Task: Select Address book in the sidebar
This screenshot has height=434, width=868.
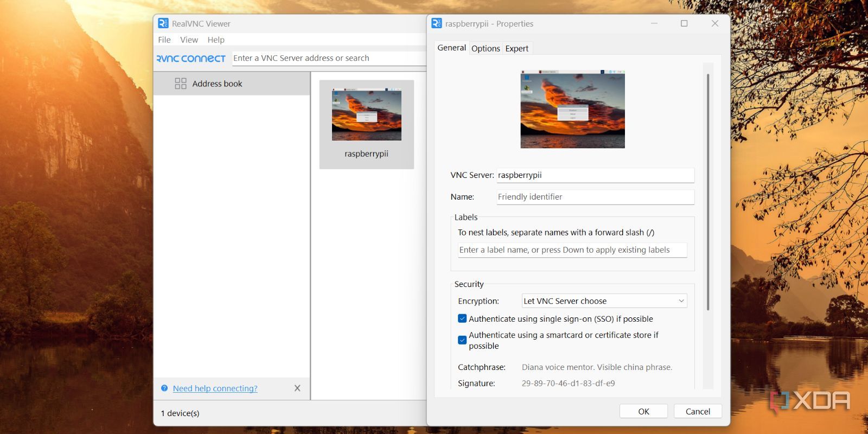Action: (232, 84)
